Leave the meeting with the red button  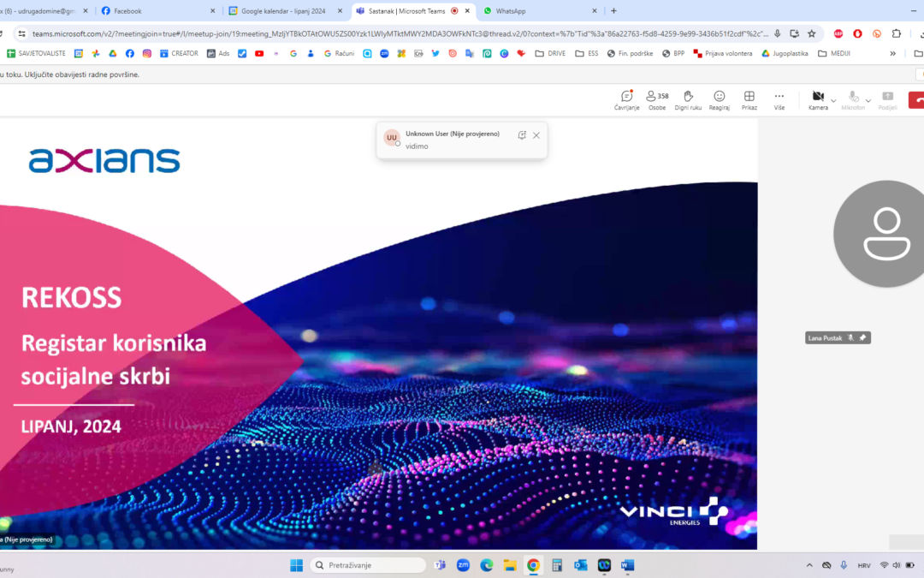pos(916,99)
